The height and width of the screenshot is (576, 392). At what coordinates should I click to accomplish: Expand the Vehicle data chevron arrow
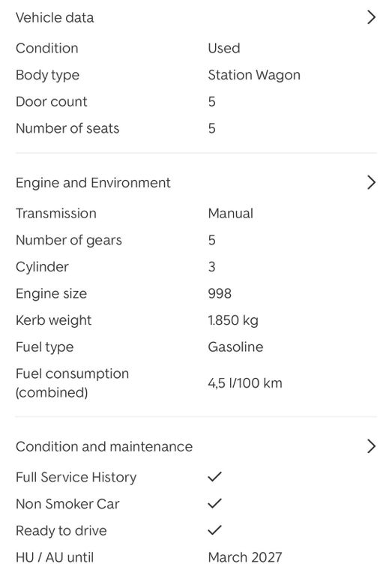pyautogui.click(x=372, y=17)
